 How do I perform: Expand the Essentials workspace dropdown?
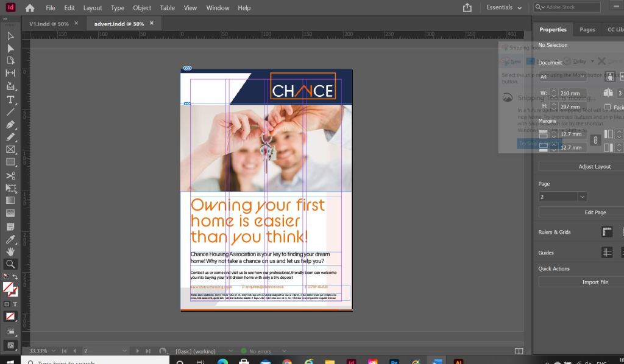click(504, 8)
